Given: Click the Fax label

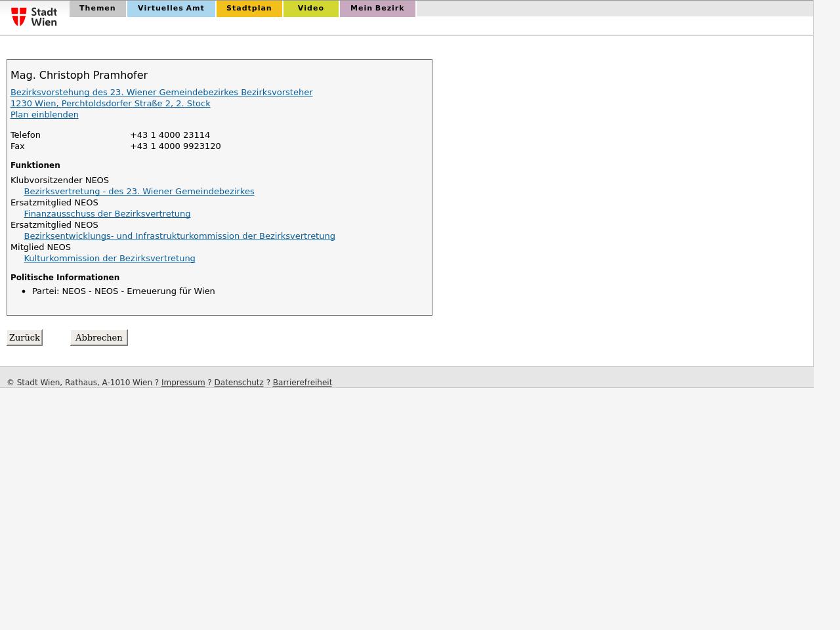Looking at the screenshot, I should click(18, 146).
